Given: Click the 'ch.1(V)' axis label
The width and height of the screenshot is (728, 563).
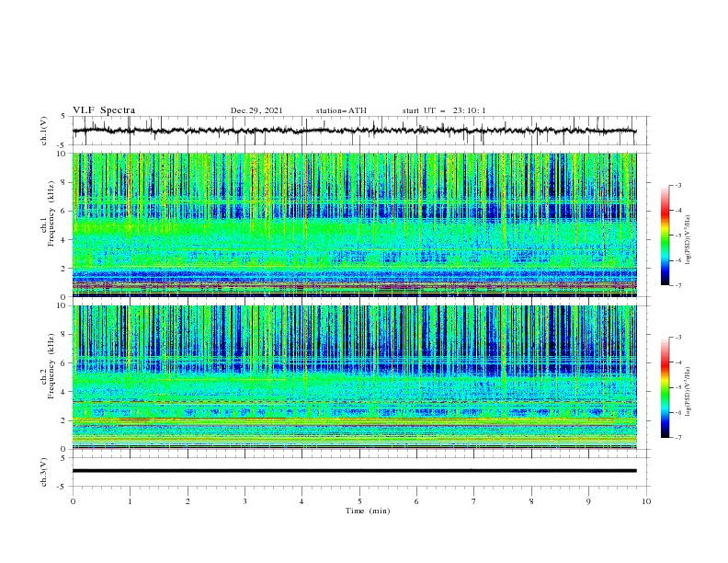Looking at the screenshot, I should coord(44,131).
